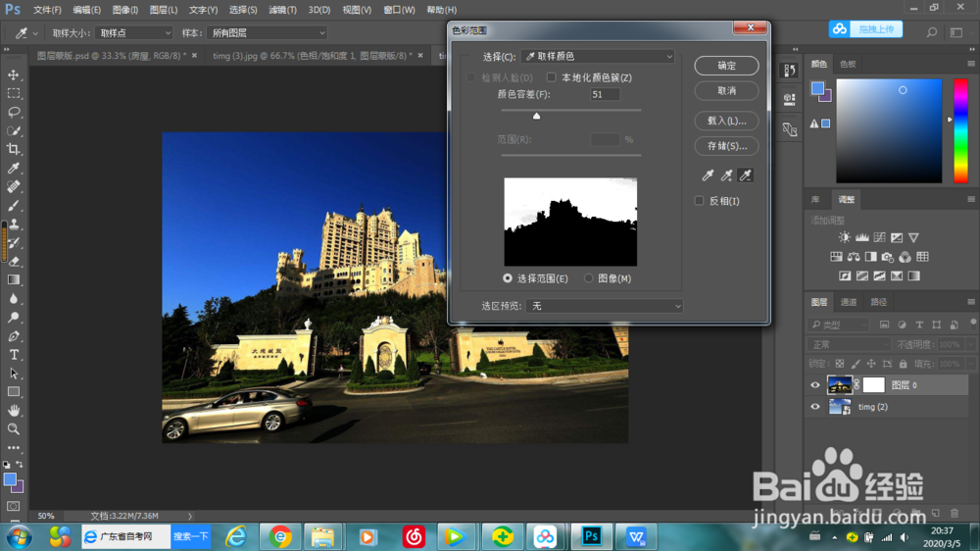980x551 pixels.
Task: Select the Rectangular Marquee tool
Action: 13,94
